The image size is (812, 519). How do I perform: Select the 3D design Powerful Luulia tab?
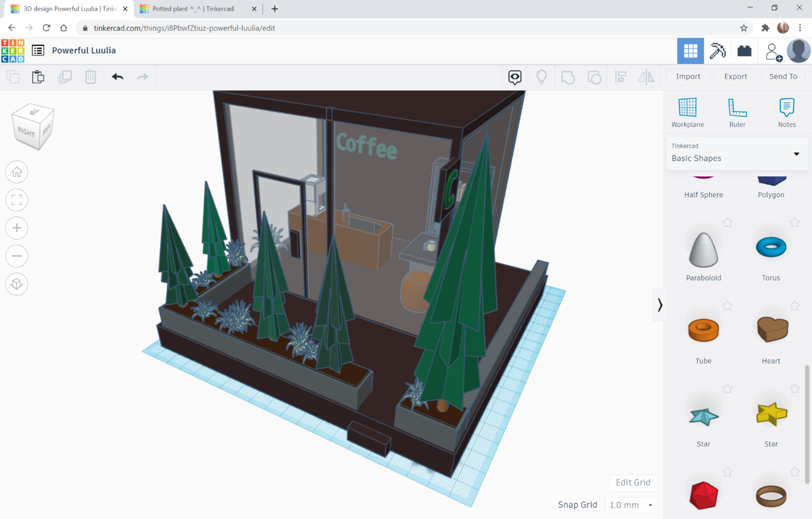click(x=70, y=9)
